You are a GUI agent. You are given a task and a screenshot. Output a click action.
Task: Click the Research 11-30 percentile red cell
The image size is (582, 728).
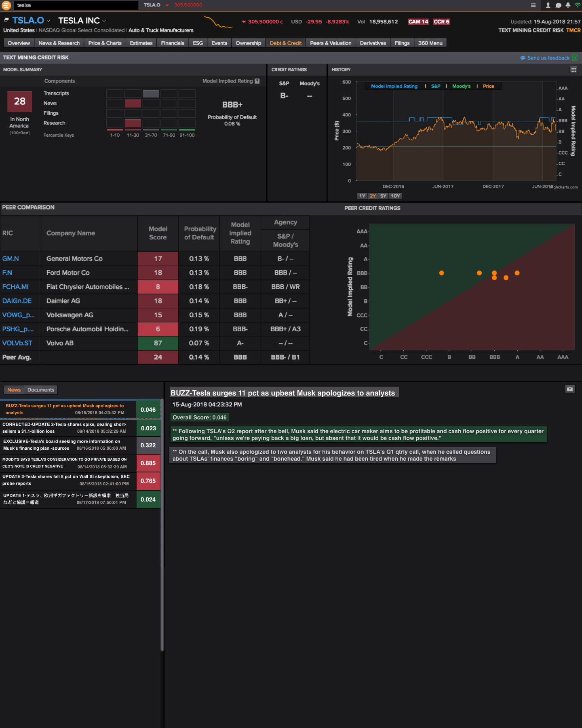pyautogui.click(x=133, y=123)
